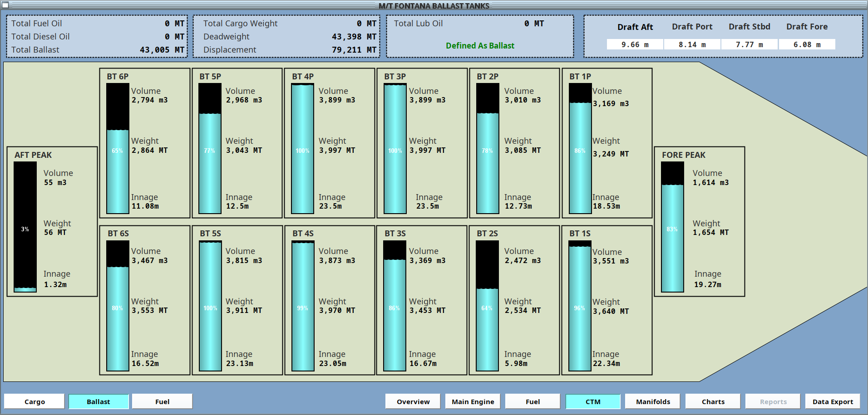
Task: Click the BT 6P tank title
Action: point(118,77)
